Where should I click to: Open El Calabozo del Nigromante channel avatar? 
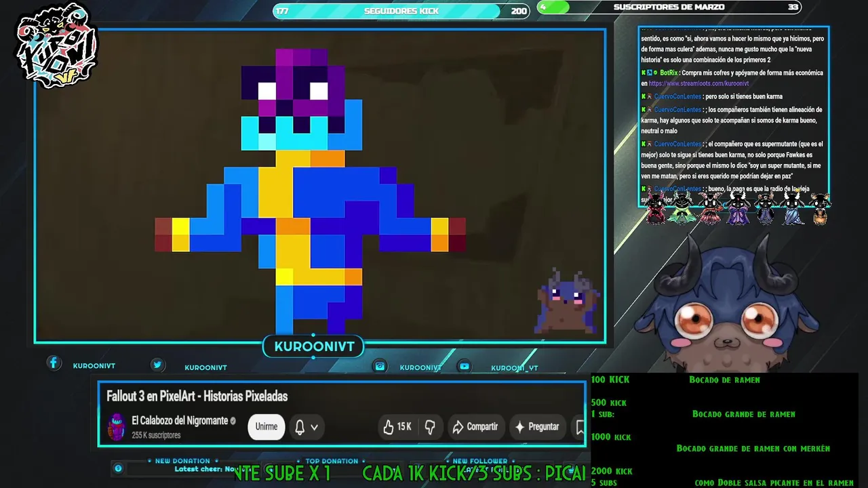[x=117, y=427]
